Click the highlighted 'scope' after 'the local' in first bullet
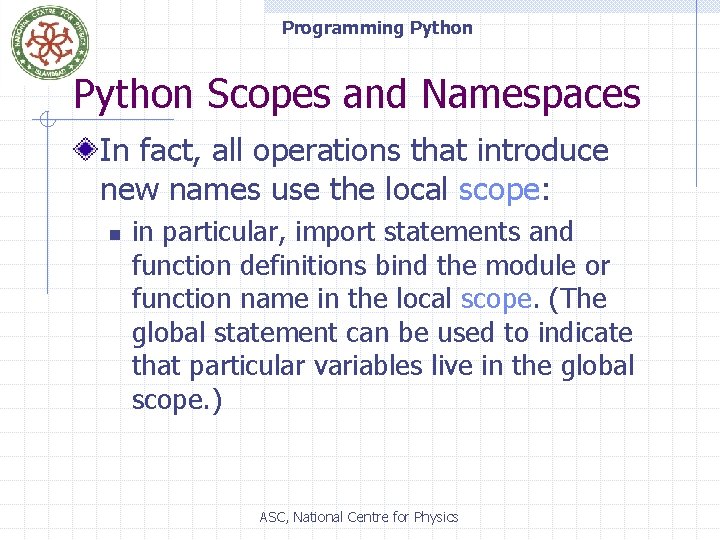 pyautogui.click(x=499, y=190)
